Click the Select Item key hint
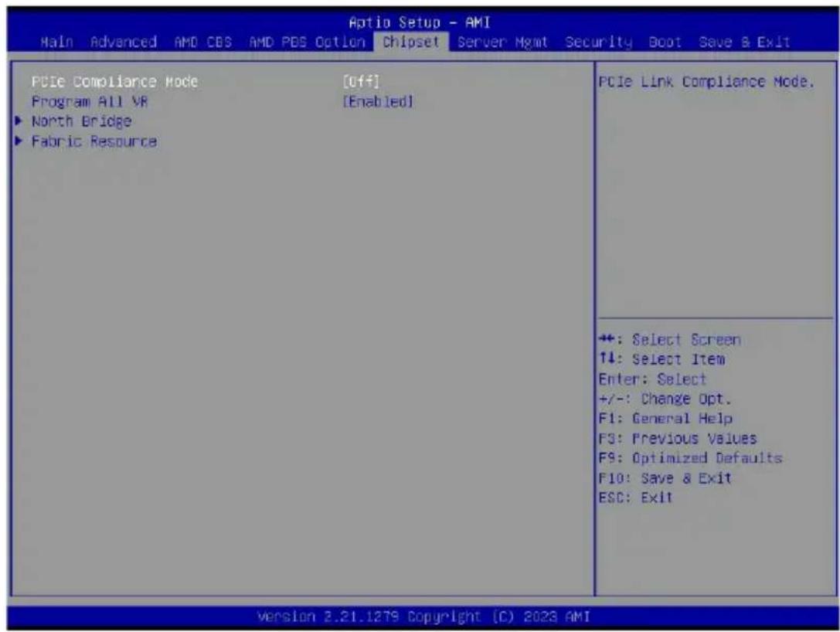Viewport: 840px width, 632px height. click(661, 358)
